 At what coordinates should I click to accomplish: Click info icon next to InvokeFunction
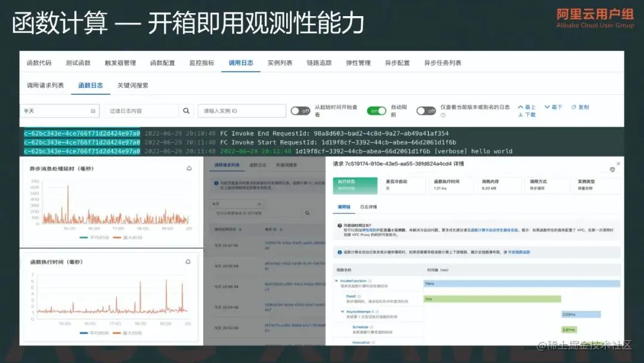[370, 281]
